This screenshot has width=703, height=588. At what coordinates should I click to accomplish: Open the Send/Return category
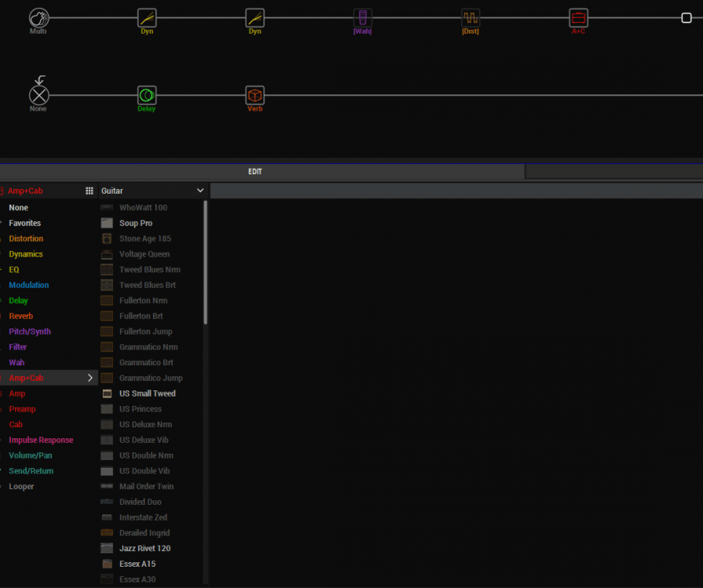pos(31,471)
